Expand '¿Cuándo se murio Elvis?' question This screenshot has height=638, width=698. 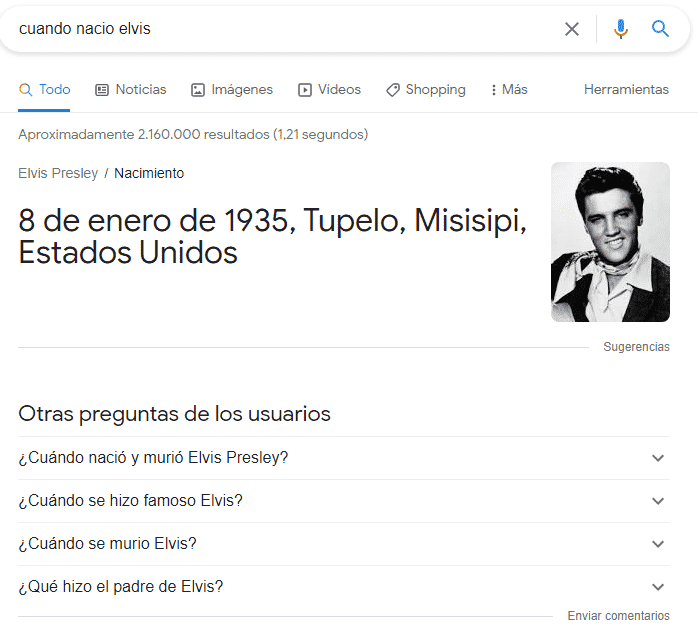click(344, 544)
